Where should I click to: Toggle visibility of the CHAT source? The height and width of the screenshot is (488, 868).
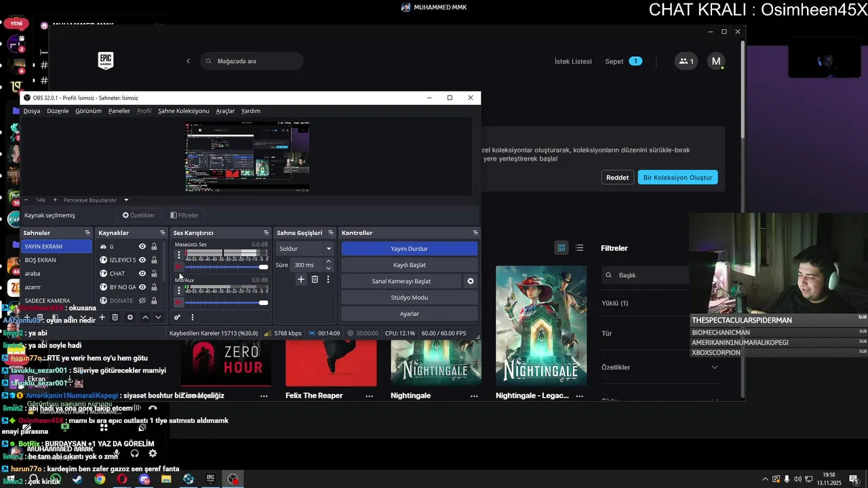click(142, 274)
